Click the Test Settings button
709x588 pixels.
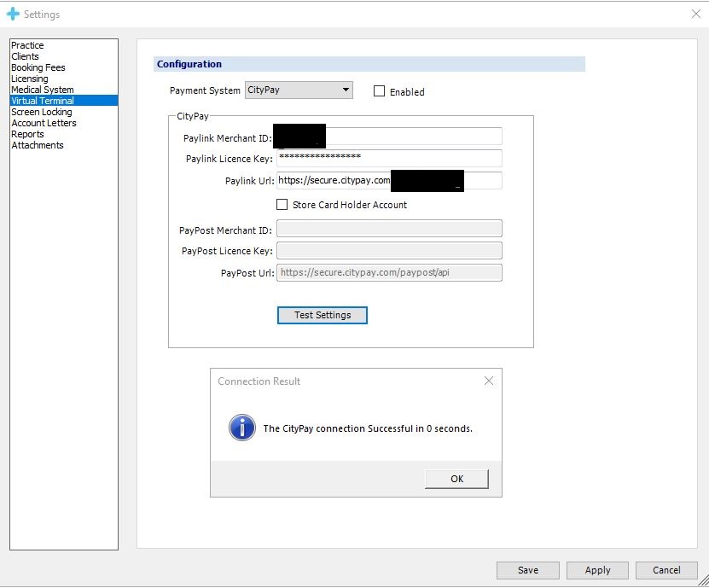point(323,315)
